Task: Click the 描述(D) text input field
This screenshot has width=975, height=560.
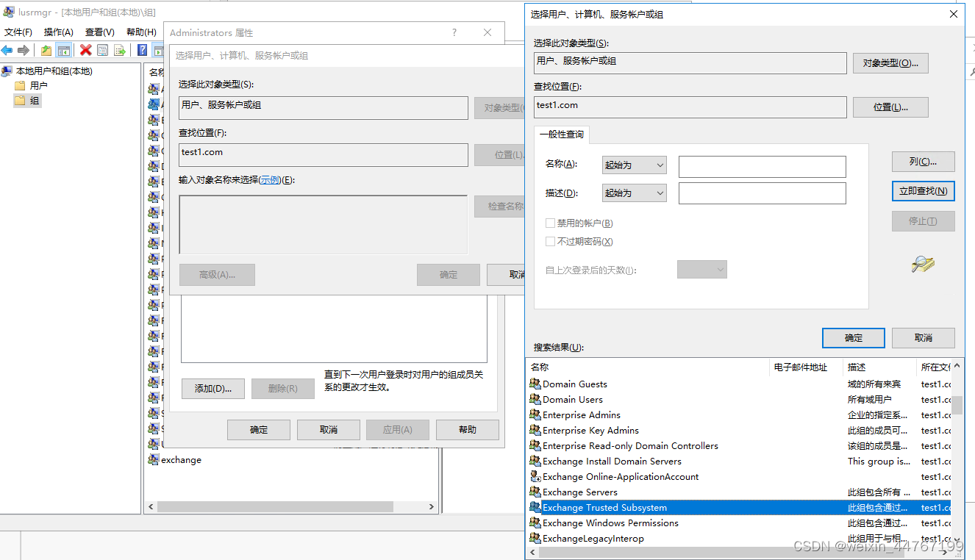Action: point(762,193)
